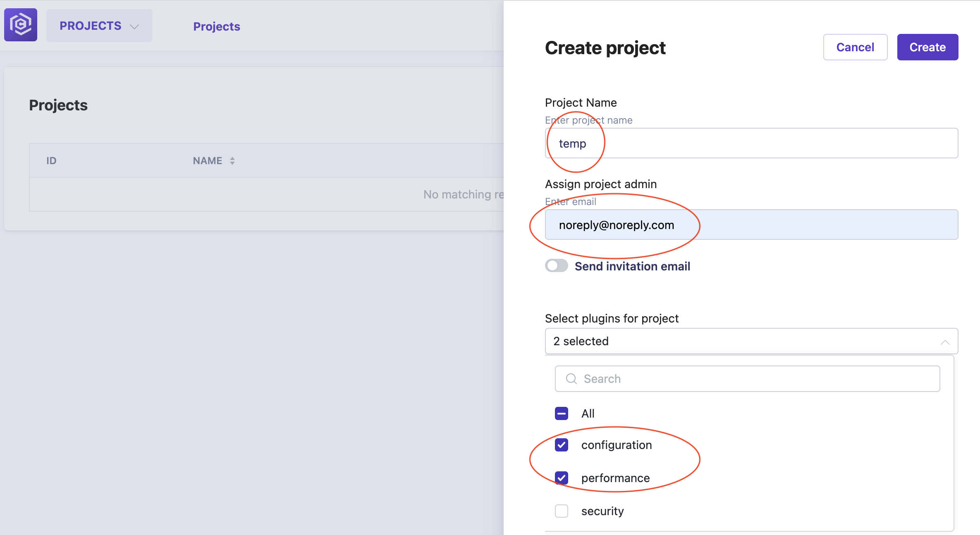Image resolution: width=980 pixels, height=535 pixels.
Task: Uncheck the performance plugin checkbox
Action: tap(562, 478)
